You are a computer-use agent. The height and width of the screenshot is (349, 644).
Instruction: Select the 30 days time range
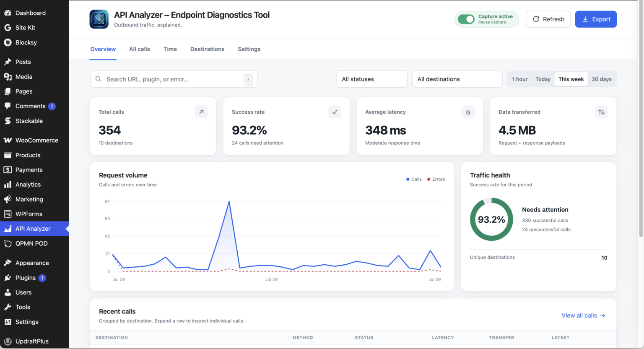tap(601, 79)
